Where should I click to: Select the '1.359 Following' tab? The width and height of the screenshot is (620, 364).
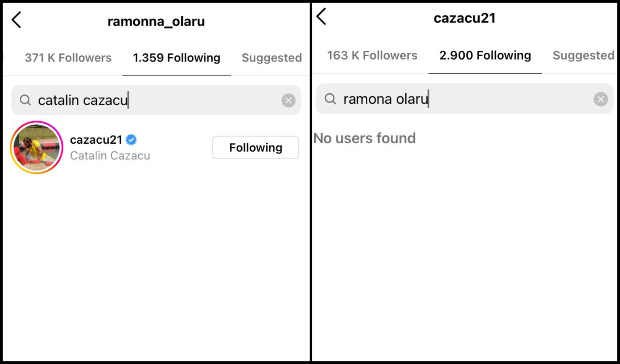(176, 58)
